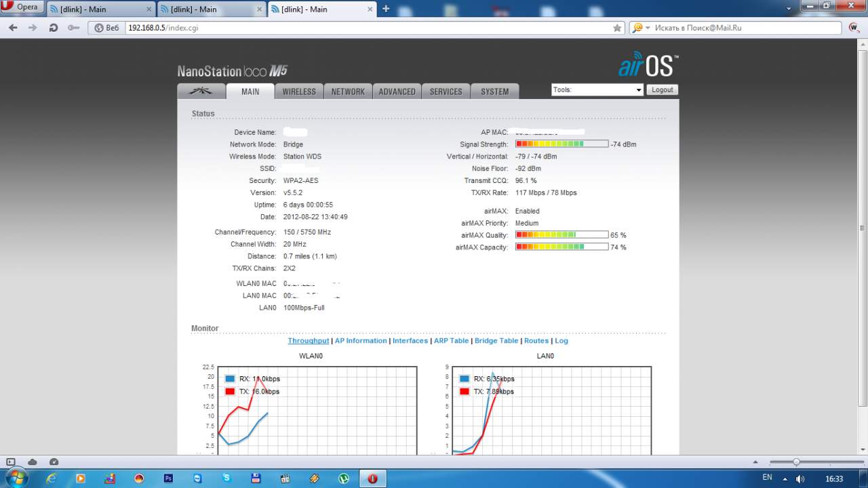This screenshot has width=868, height=488.
Task: Open Photoshop from the taskbar
Action: [x=168, y=478]
